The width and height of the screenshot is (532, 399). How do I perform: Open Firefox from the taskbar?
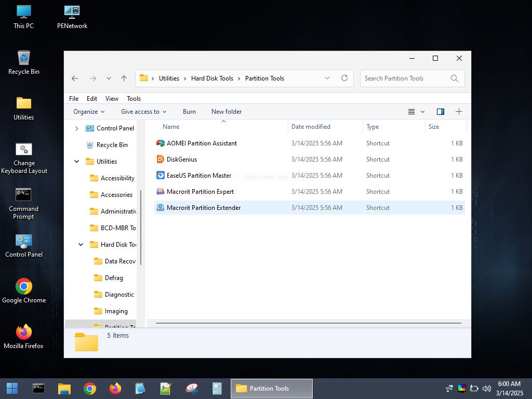[115, 389]
